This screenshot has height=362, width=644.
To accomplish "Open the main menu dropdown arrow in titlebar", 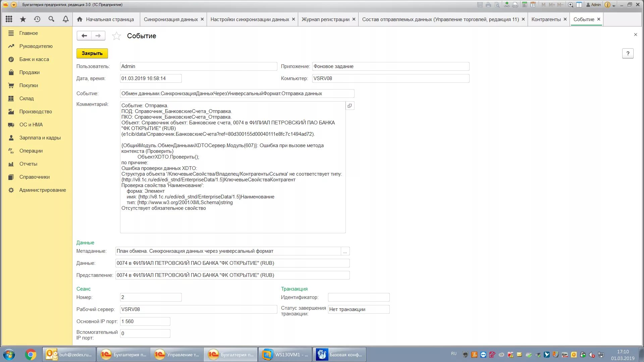I will tap(14, 5).
